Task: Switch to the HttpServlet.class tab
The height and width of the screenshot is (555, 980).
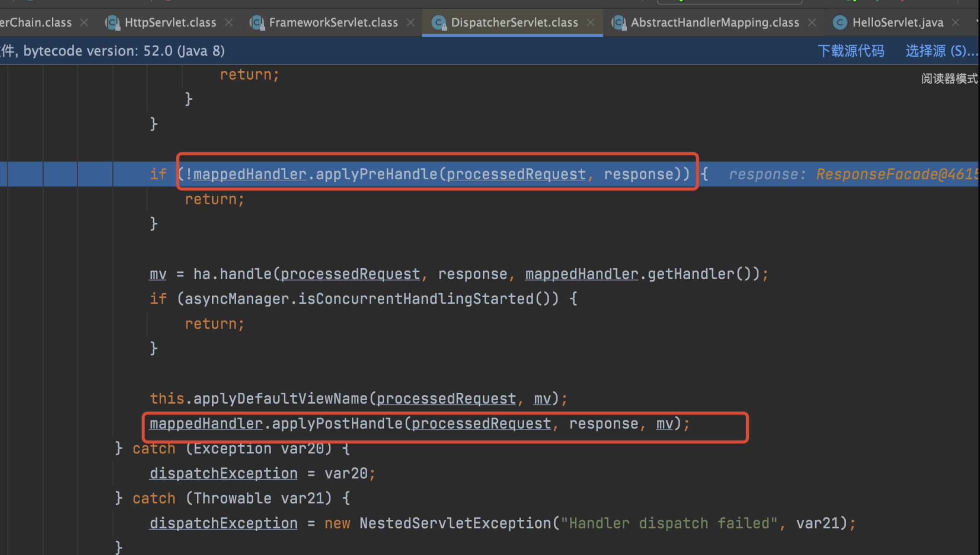Action: tap(170, 23)
